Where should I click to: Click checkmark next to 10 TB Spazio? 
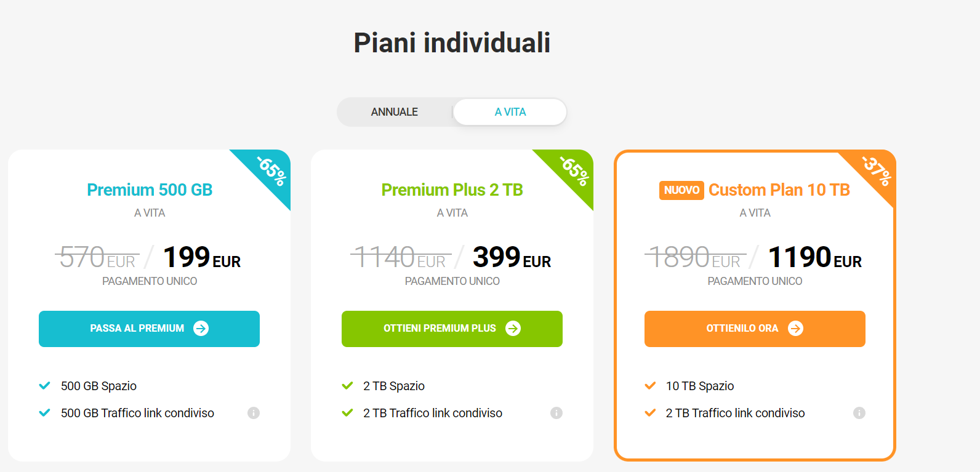coord(650,386)
